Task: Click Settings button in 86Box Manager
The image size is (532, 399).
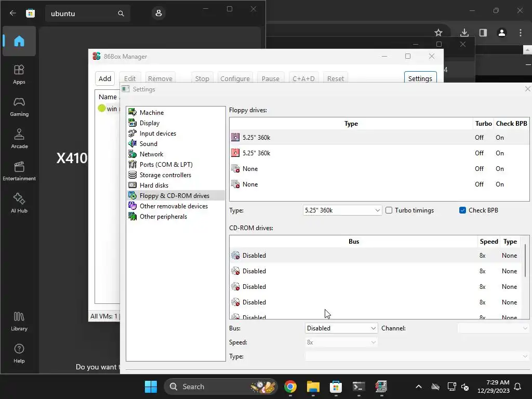Action: (420, 78)
